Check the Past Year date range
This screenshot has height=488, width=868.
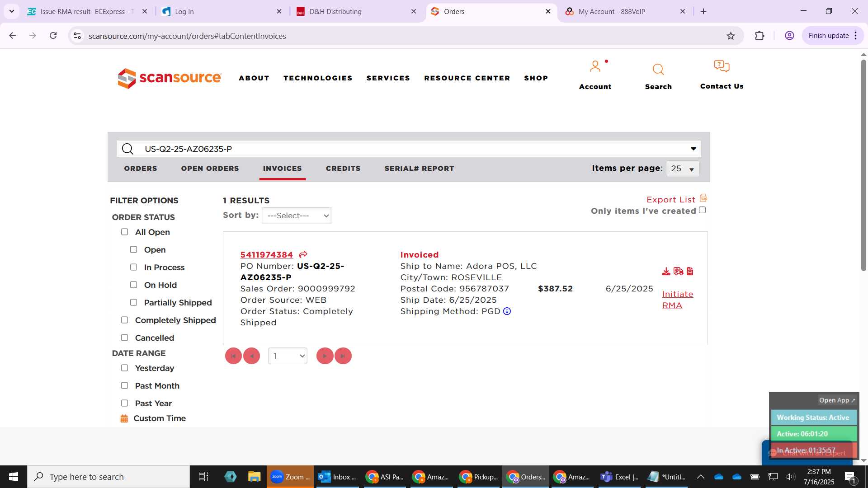[x=125, y=404]
